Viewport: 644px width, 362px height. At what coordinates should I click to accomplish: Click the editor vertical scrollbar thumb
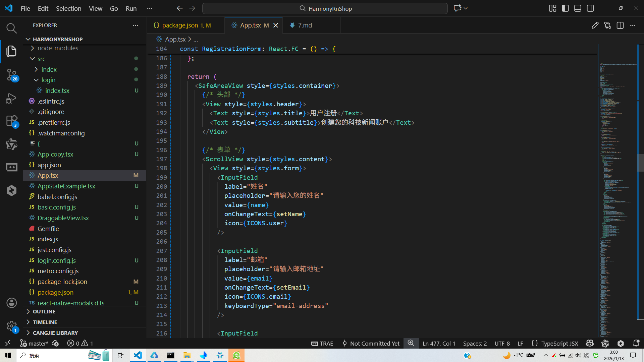click(x=640, y=162)
